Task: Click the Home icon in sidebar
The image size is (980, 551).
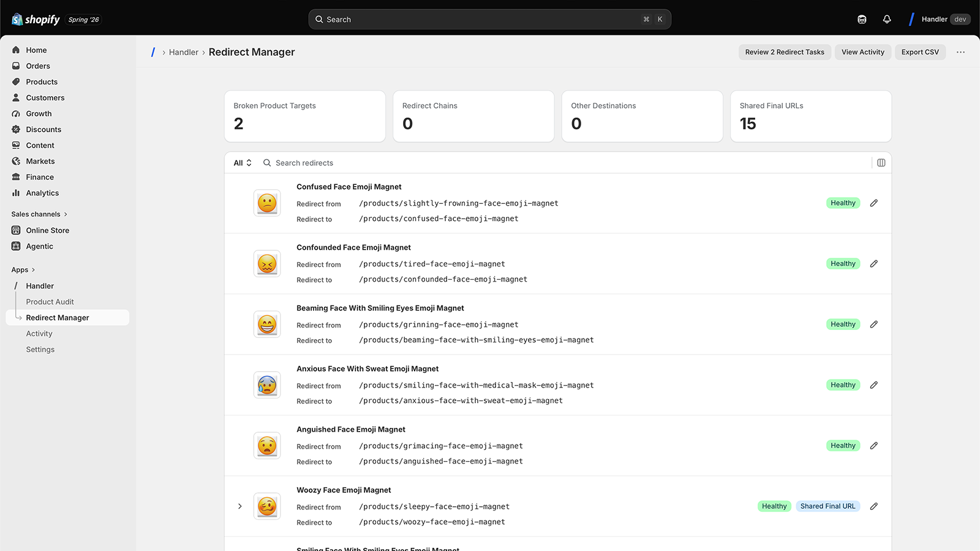Action: (x=16, y=50)
